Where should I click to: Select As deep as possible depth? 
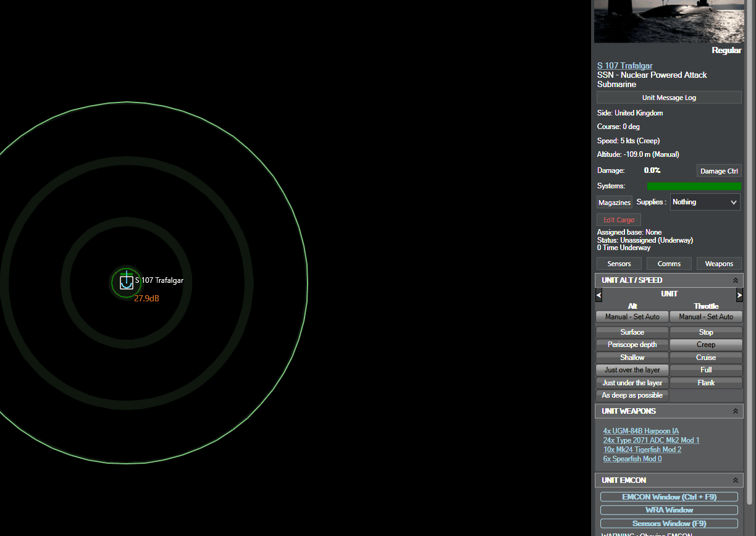click(632, 395)
